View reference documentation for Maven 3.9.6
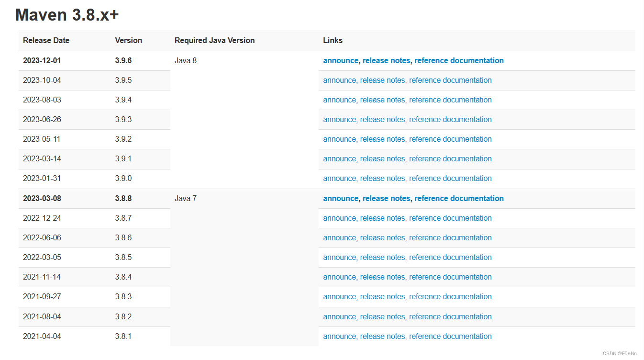Screen dimensions: 644x360 458,60
